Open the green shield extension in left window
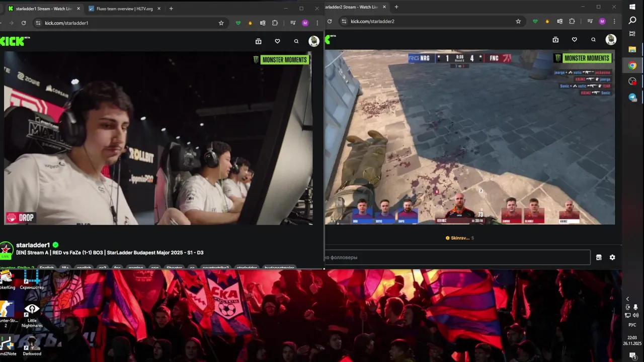Screen dimensions: 644x362 [238, 23]
